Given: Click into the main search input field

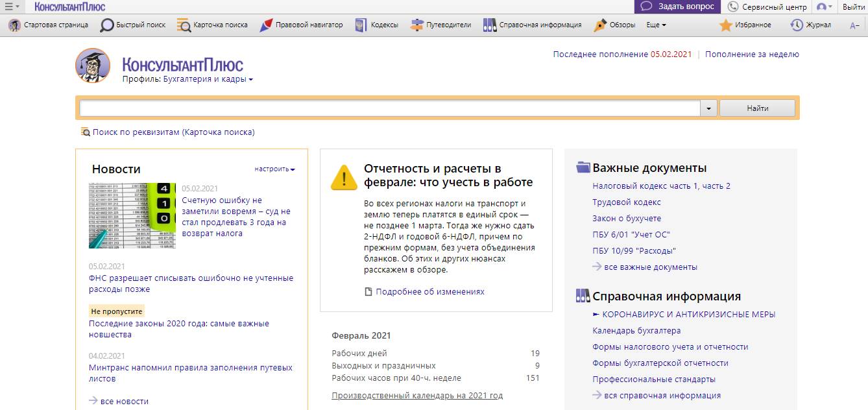Looking at the screenshot, I should click(389, 108).
